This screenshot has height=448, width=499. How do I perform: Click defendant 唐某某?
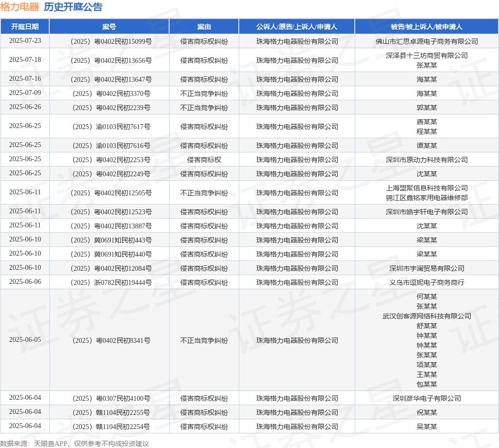click(427, 122)
